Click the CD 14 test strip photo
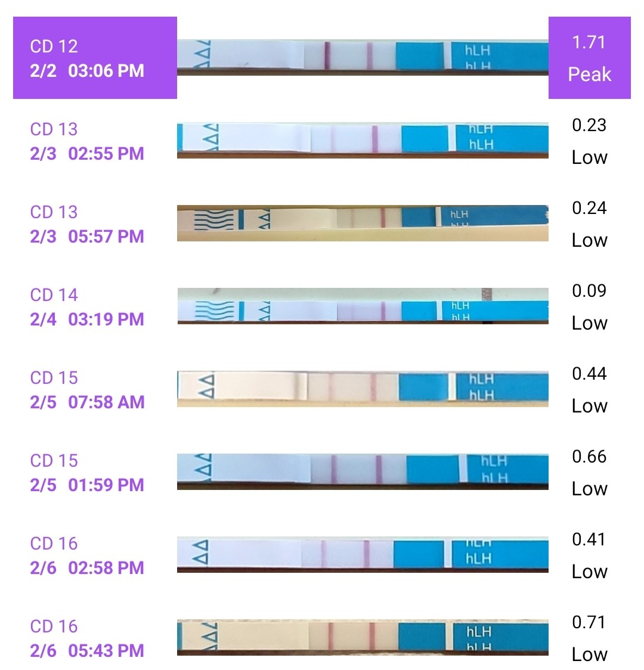The height and width of the screenshot is (670, 644). [363, 306]
